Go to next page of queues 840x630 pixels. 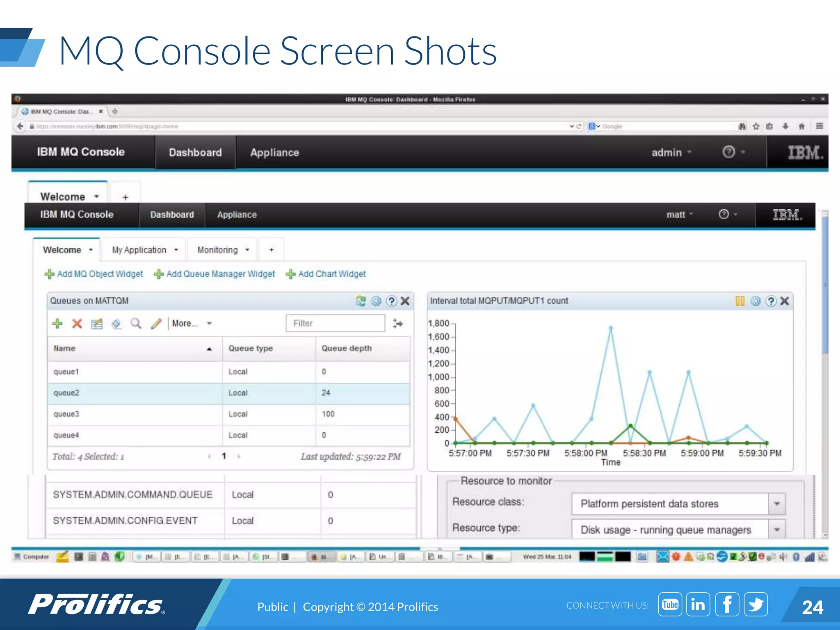pyautogui.click(x=239, y=456)
